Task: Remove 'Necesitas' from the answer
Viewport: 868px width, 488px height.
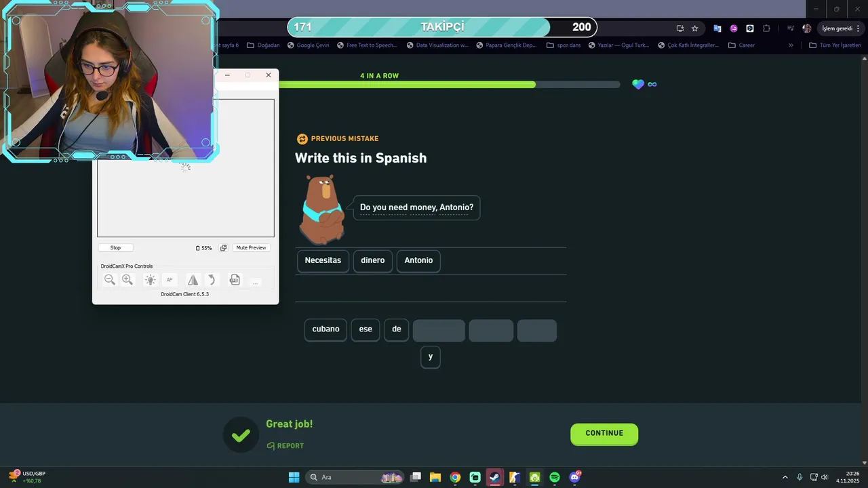Action: click(x=323, y=260)
